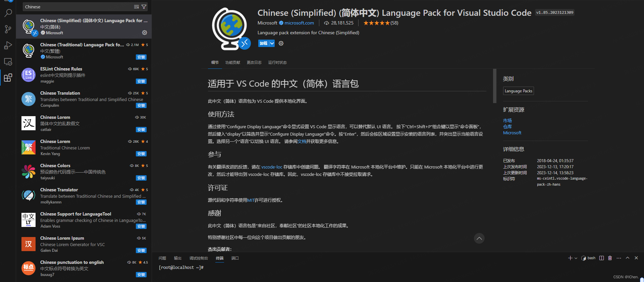Image resolution: width=644 pixels, height=282 pixels.
Task: Click the Chinese Translation extension icon
Action: point(29,99)
